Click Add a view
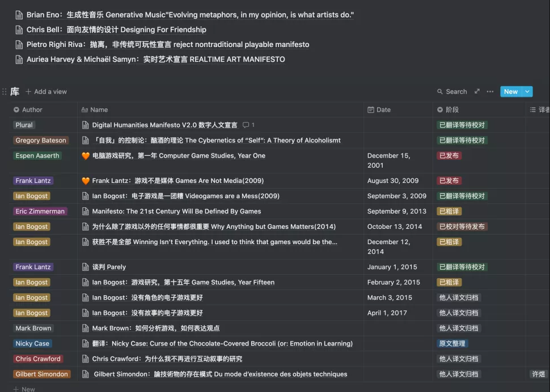This screenshot has height=392, width=550. click(x=46, y=92)
